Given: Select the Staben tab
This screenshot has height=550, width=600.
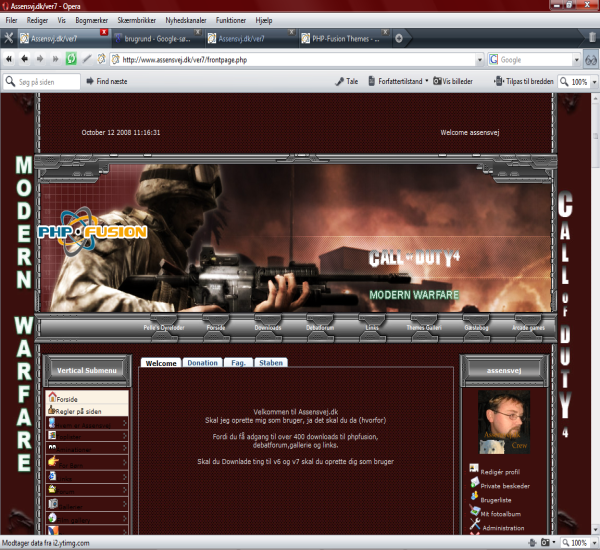Looking at the screenshot, I should [x=271, y=362].
